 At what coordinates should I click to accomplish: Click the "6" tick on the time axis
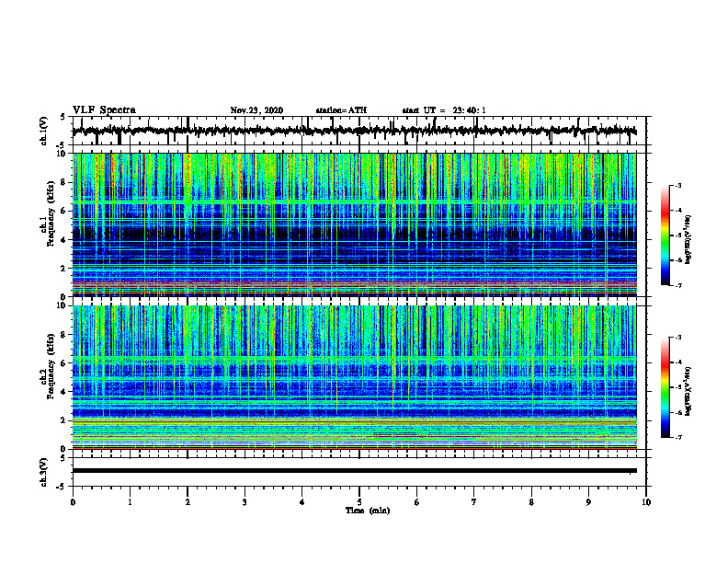[416, 502]
